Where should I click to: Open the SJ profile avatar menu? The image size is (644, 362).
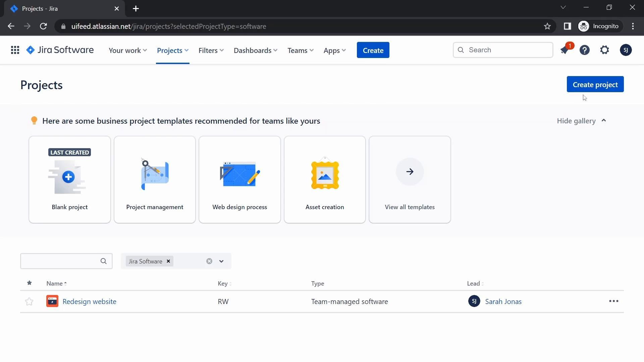point(626,50)
